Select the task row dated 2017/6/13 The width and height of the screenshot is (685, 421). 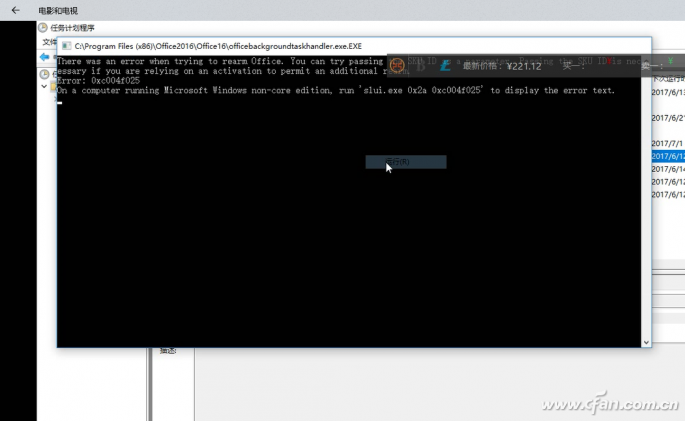pyautogui.click(x=668, y=93)
